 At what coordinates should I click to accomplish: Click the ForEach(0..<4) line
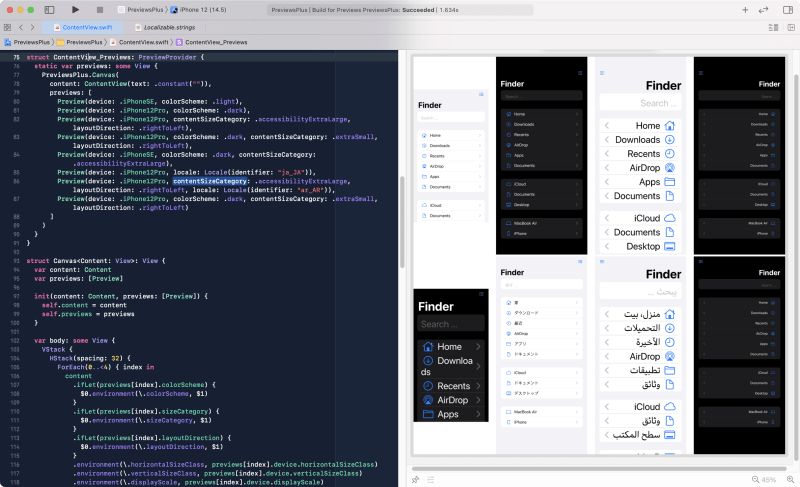click(x=106, y=367)
